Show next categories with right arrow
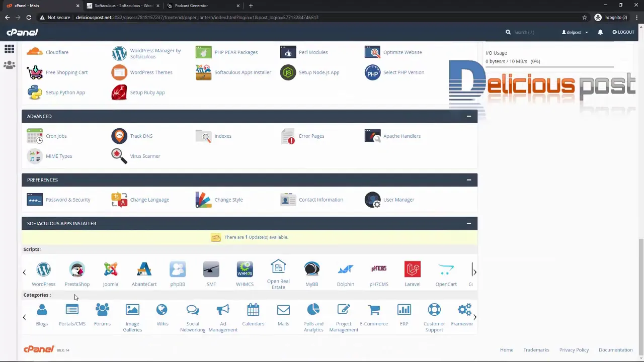Viewport: 644px width, 362px height. coord(475,317)
